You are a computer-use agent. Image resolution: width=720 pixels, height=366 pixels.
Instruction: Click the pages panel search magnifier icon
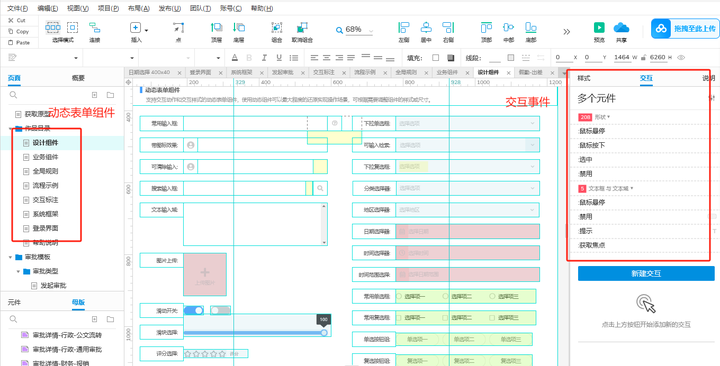(13, 95)
